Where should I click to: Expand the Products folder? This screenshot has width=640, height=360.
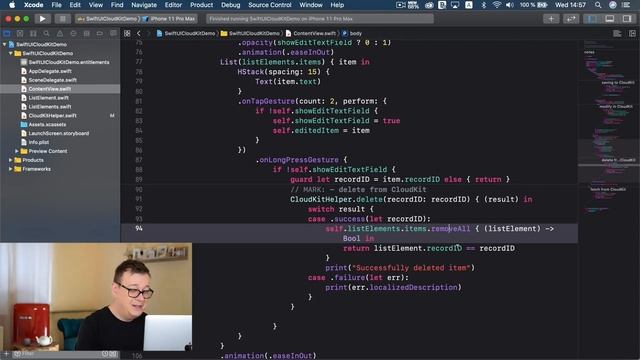[11, 160]
